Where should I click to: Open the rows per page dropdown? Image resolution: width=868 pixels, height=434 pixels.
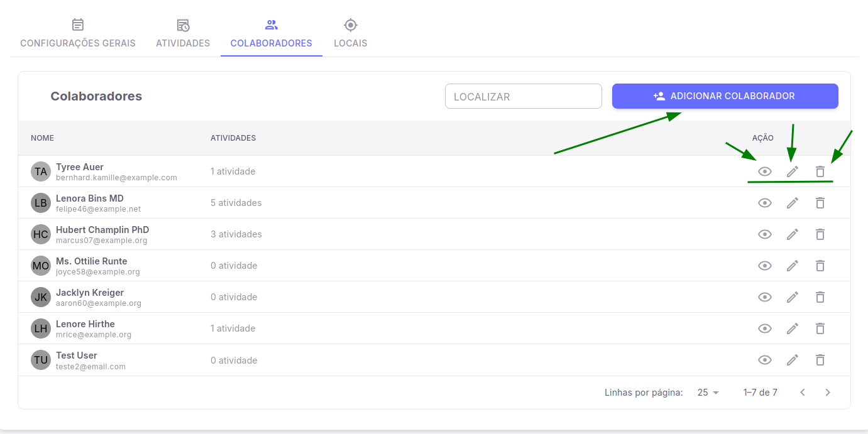click(x=708, y=393)
